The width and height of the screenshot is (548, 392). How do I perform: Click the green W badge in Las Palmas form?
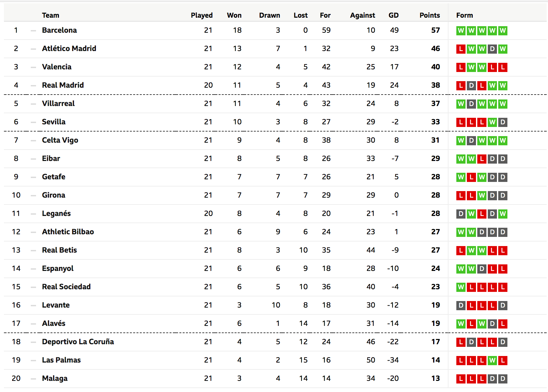pyautogui.click(x=492, y=360)
